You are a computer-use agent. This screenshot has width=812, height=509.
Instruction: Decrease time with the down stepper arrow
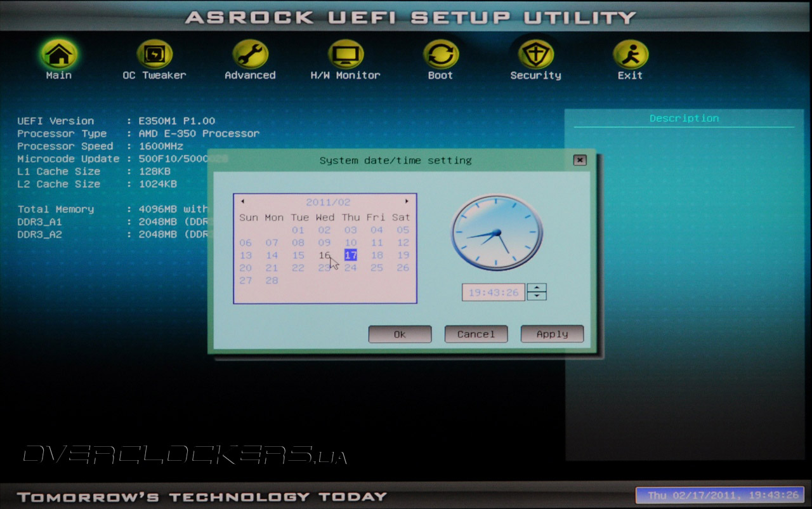click(537, 296)
